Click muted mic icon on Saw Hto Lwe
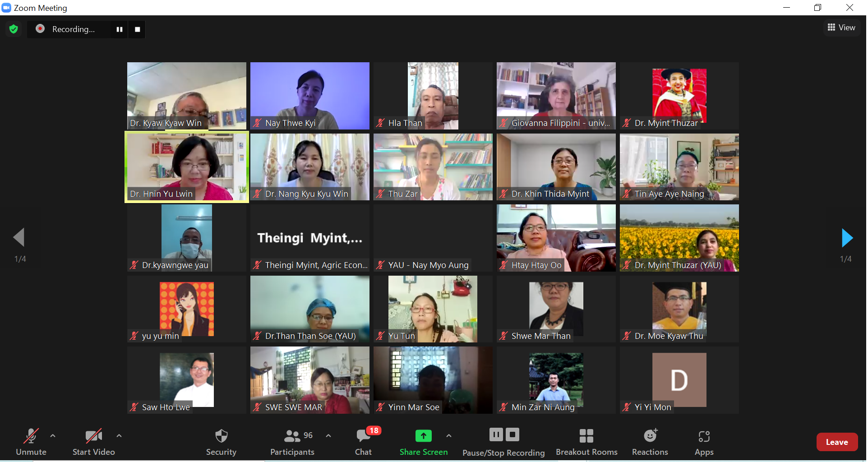 pyautogui.click(x=134, y=407)
